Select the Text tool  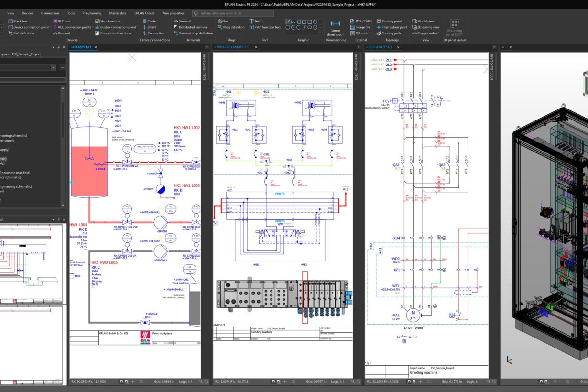click(x=255, y=21)
